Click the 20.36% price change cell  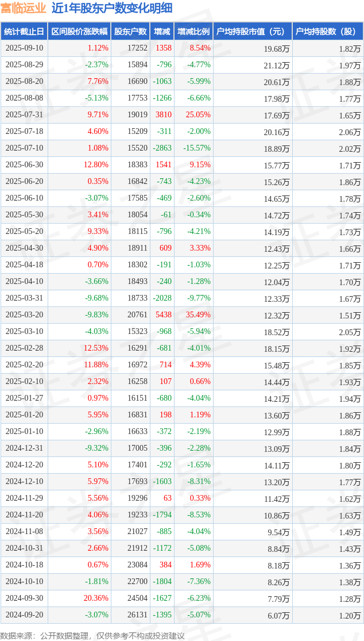[x=96, y=598]
